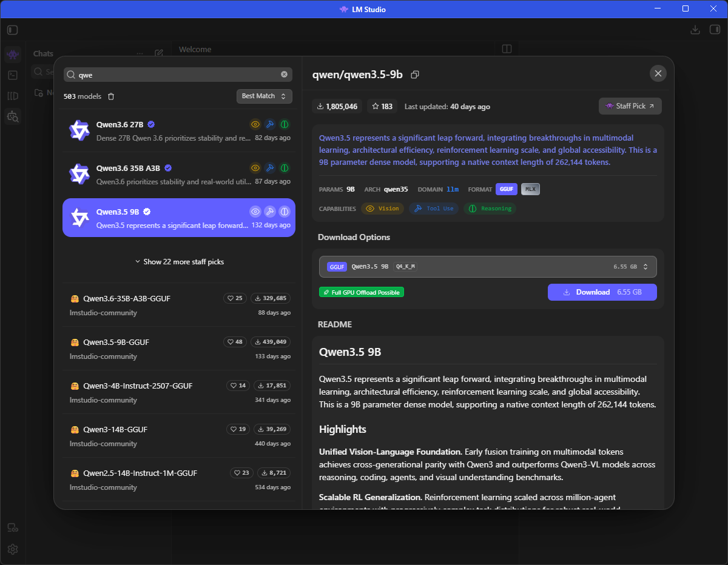Click the Welcome tab title
728x565 pixels.
(x=195, y=50)
